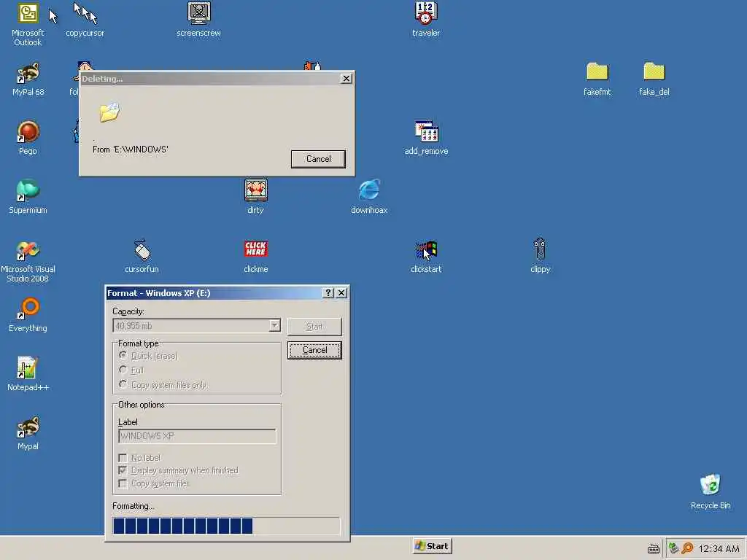Enable the Copy system files checkbox
Image resolution: width=747 pixels, height=560 pixels.
pyautogui.click(x=123, y=483)
